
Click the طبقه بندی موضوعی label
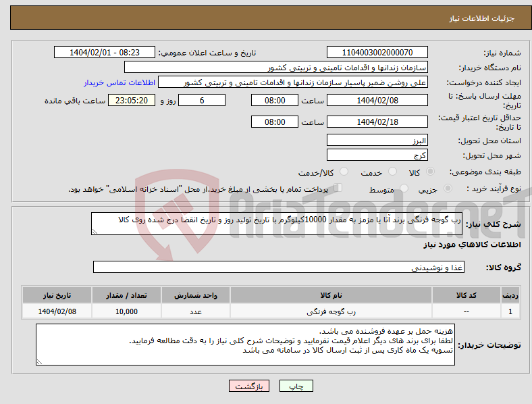click(485, 172)
